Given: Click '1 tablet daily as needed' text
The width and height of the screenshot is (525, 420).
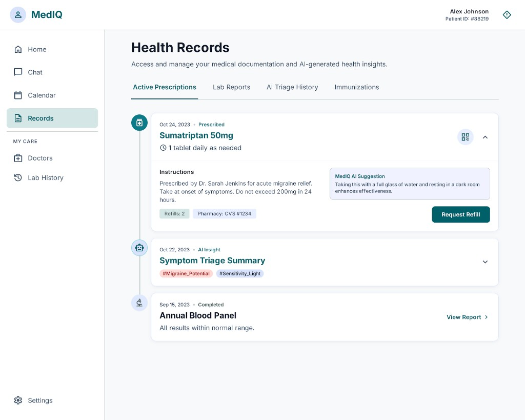Looking at the screenshot, I should [x=205, y=148].
